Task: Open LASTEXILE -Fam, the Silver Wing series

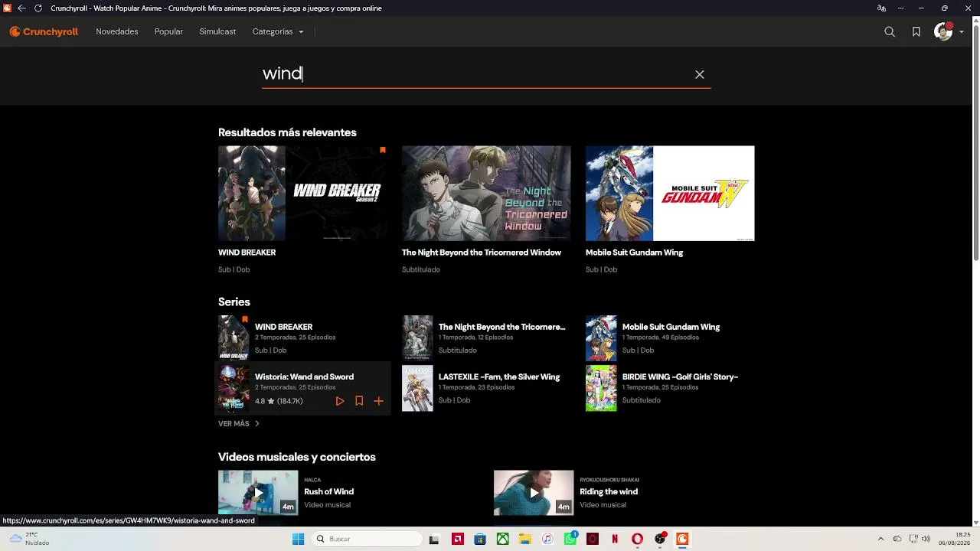Action: (499, 377)
